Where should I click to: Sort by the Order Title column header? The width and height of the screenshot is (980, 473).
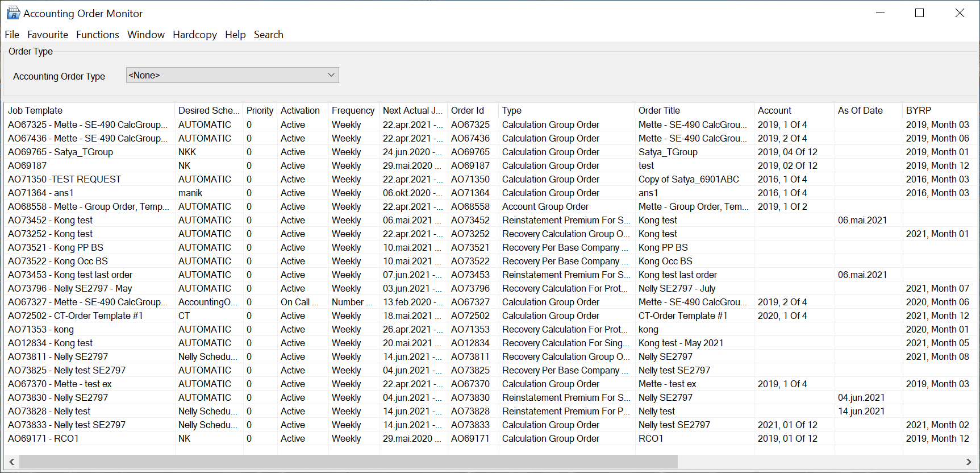[x=694, y=110]
